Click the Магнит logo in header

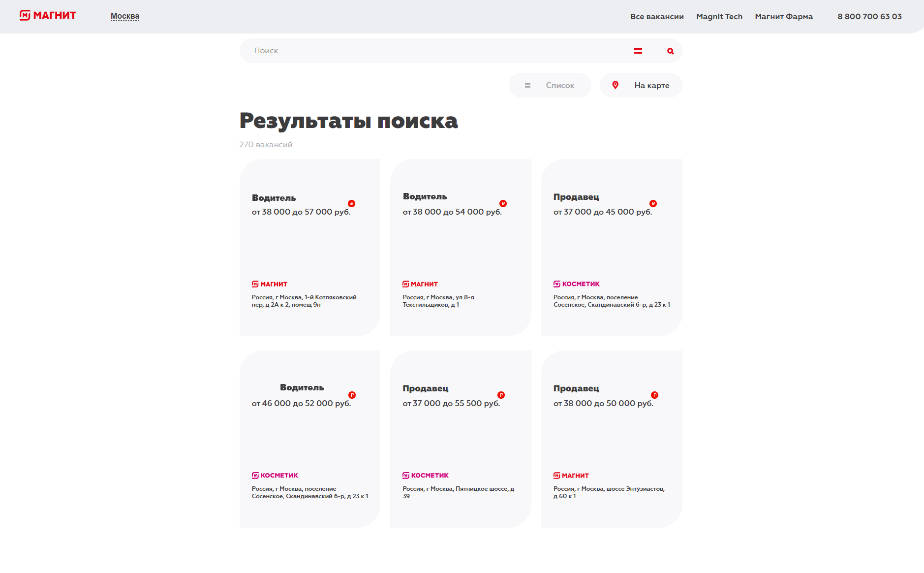[x=48, y=15]
